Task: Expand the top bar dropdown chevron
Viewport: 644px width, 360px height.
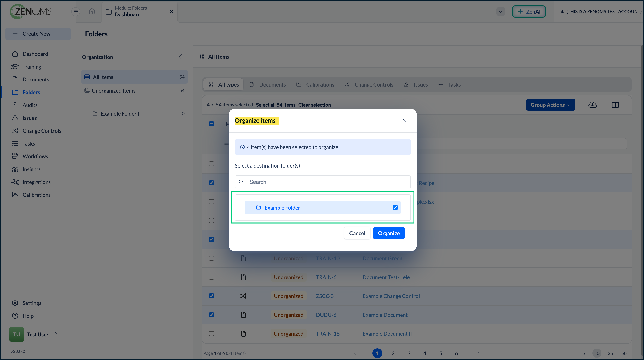Action: point(501,11)
